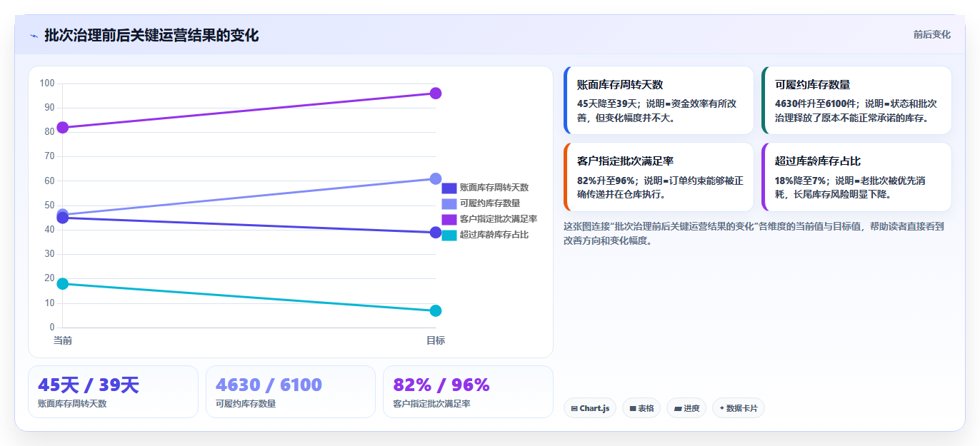
Task: Click the 前后变化 tag in header
Action: [x=931, y=34]
